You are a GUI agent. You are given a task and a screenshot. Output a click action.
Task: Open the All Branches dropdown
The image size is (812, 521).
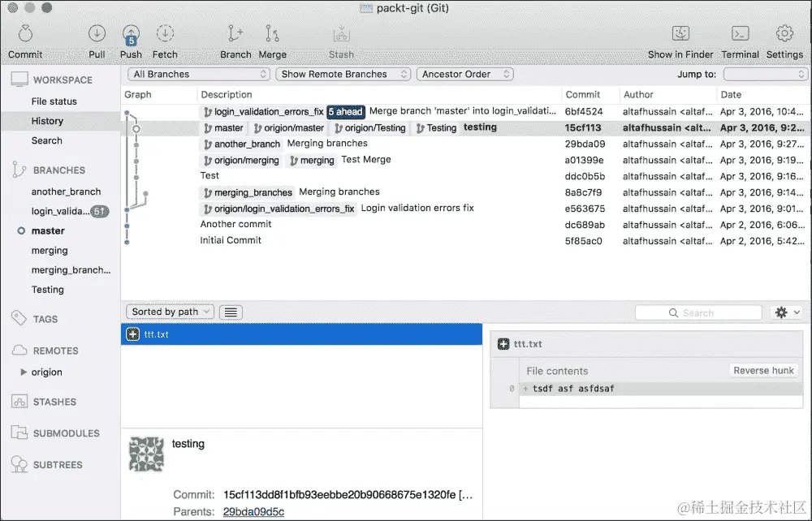[198, 74]
